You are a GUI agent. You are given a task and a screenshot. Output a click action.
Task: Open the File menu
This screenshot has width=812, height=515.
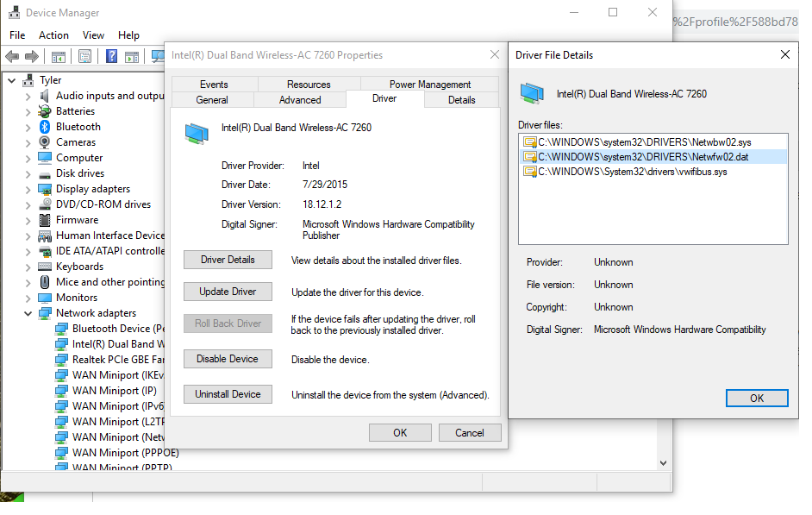tap(17, 35)
